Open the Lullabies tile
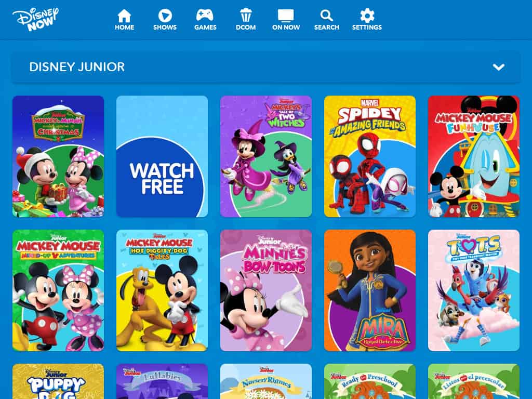This screenshot has width=532, height=399. coord(162,381)
